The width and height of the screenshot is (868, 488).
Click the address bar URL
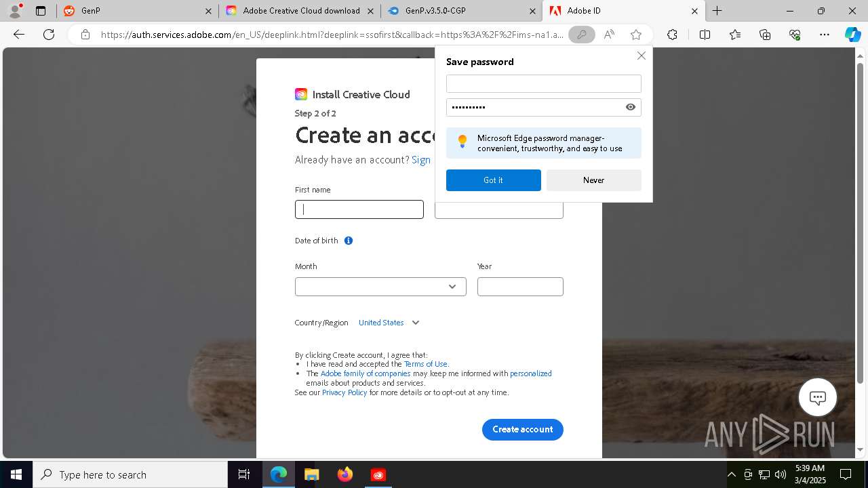click(332, 35)
